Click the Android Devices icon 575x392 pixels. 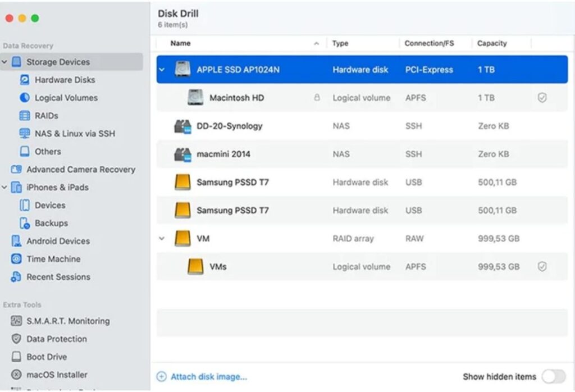[x=16, y=241]
